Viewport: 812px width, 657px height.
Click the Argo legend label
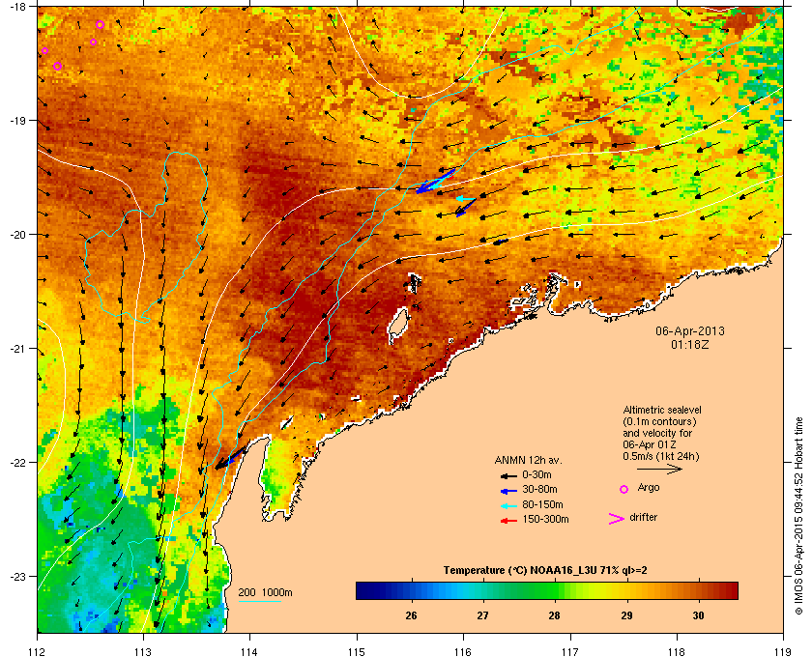[649, 488]
